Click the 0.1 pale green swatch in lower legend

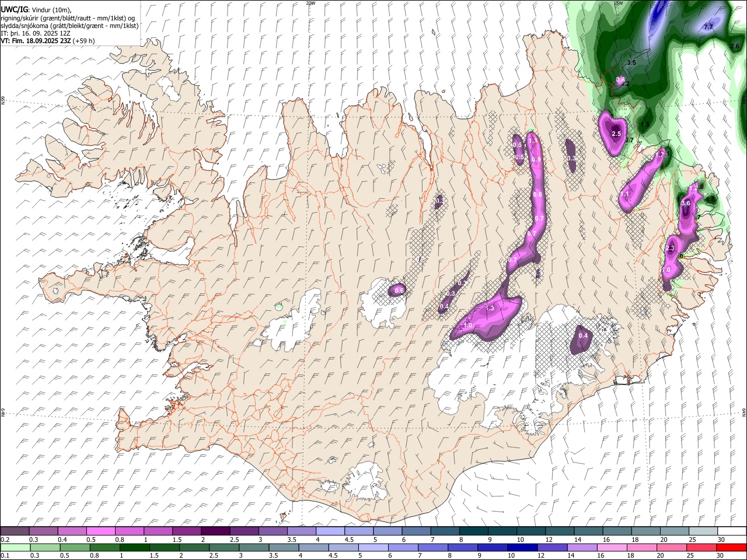(15, 548)
